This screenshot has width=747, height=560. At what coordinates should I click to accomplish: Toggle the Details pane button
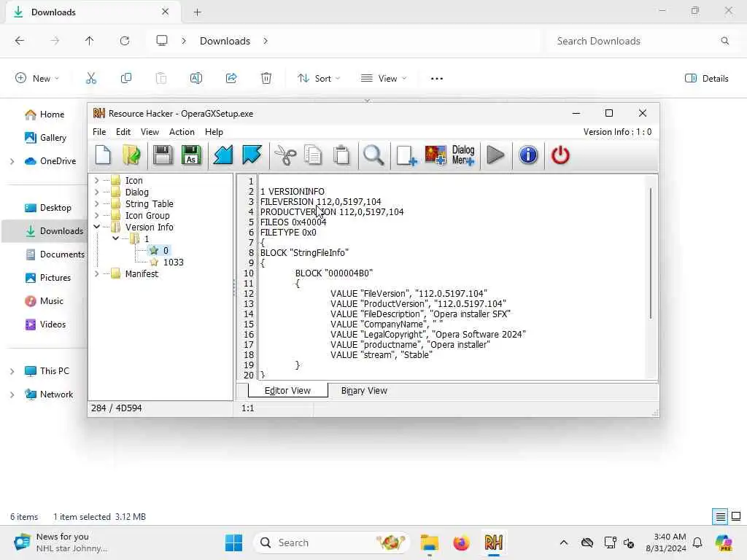(x=706, y=79)
